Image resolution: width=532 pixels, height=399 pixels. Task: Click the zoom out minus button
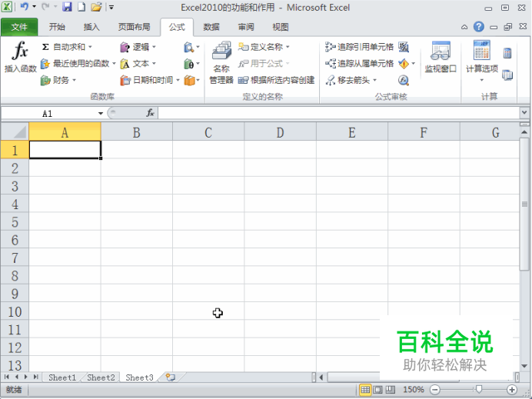pyautogui.click(x=435, y=390)
